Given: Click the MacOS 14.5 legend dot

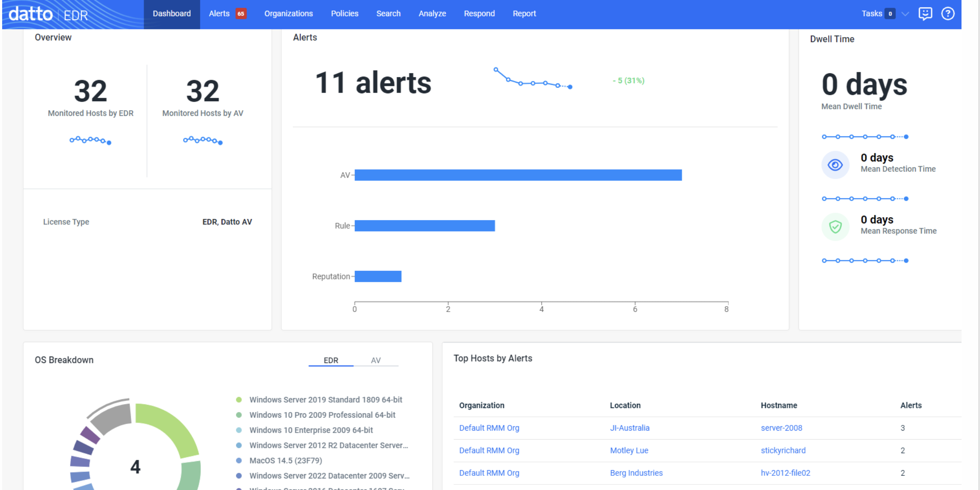Looking at the screenshot, I should [239, 461].
